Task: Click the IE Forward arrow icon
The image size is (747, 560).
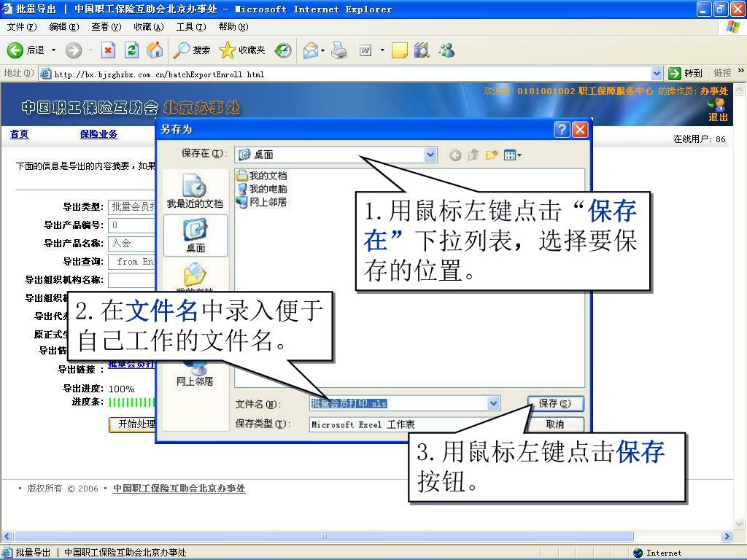Action: click(x=74, y=50)
